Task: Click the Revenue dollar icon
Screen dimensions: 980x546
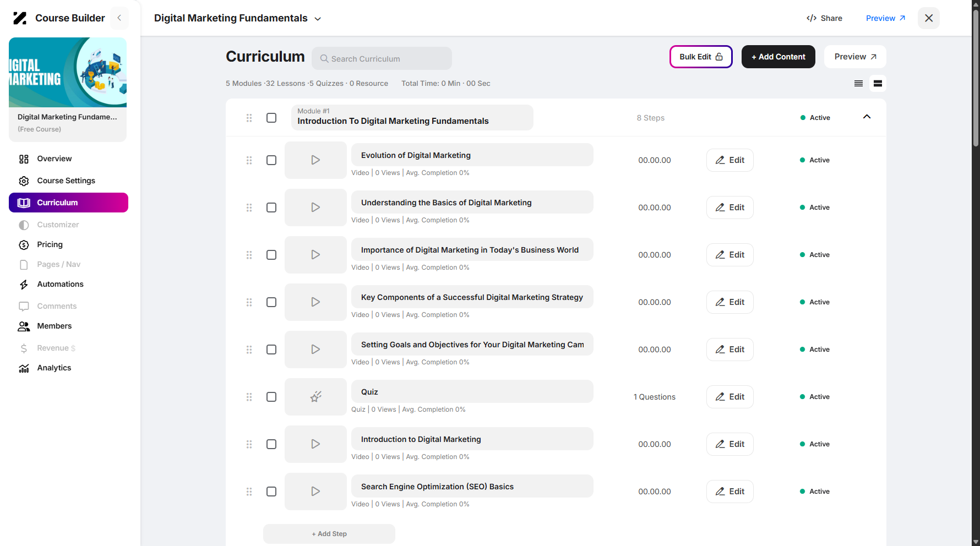Action: 24,348
